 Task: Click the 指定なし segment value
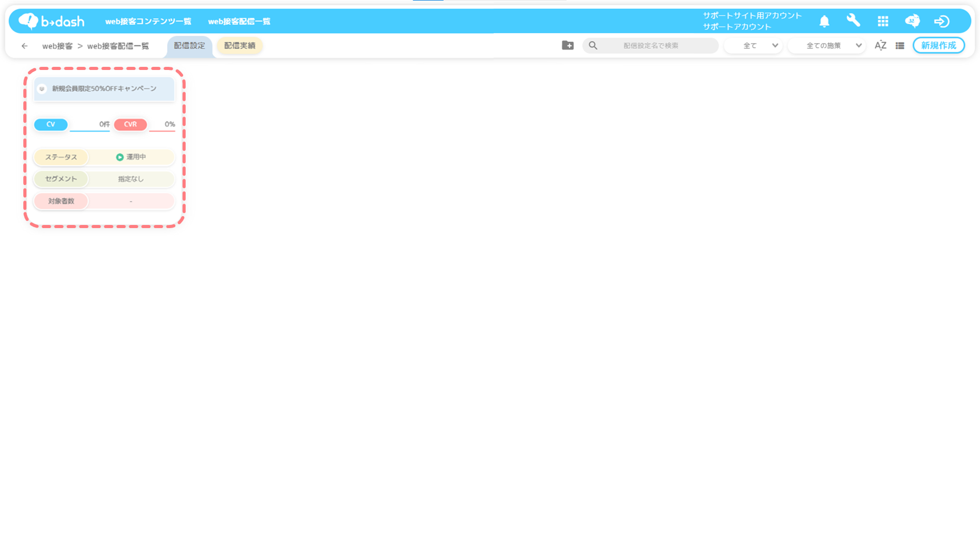(131, 179)
